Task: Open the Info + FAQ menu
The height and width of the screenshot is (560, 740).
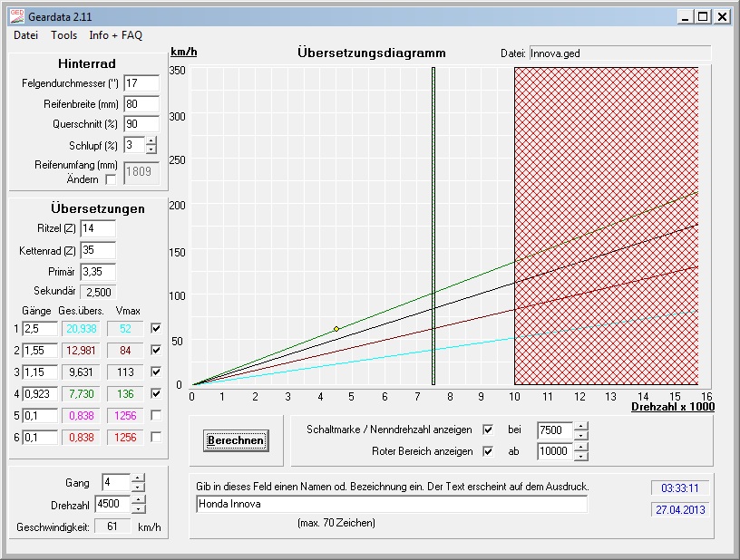Action: [115, 35]
